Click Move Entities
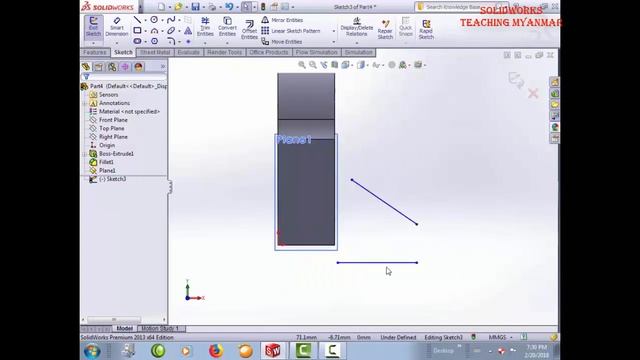The height and width of the screenshot is (360, 640). [282, 42]
